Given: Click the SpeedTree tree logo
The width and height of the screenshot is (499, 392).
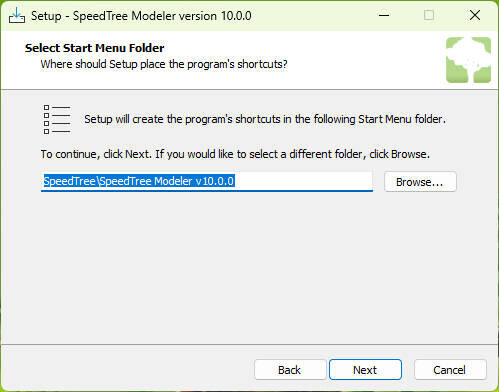Looking at the screenshot, I should tap(468, 60).
